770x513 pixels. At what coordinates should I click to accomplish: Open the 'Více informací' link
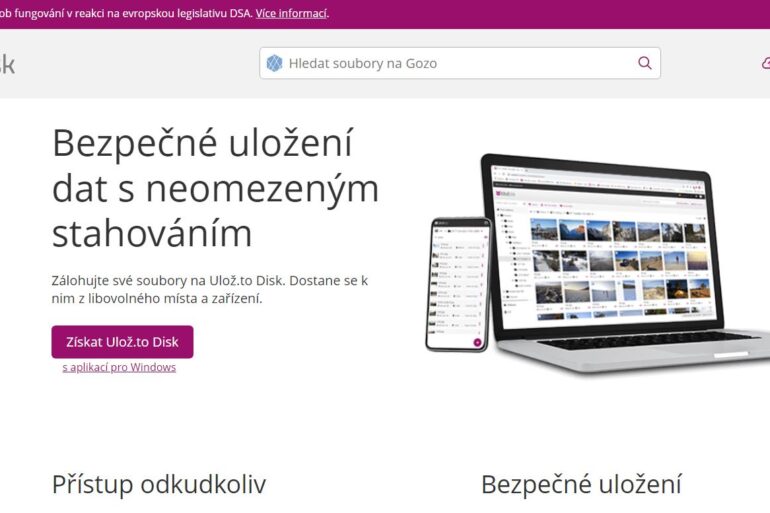point(291,13)
